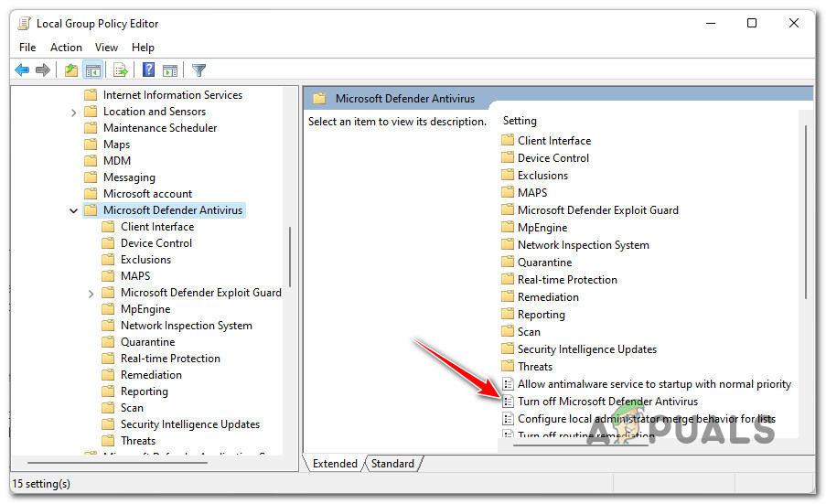The height and width of the screenshot is (504, 826).
Task: Select Real-time Protection in settings list
Action: tap(567, 280)
